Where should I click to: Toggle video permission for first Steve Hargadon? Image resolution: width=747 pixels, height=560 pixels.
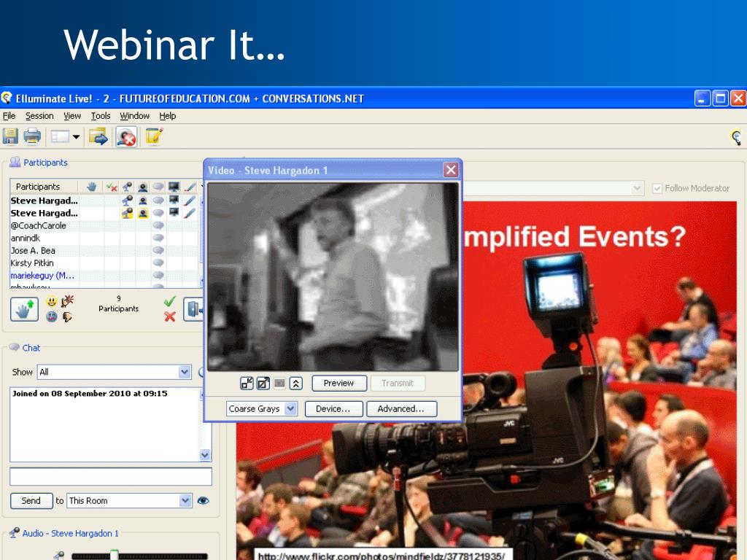point(142,200)
